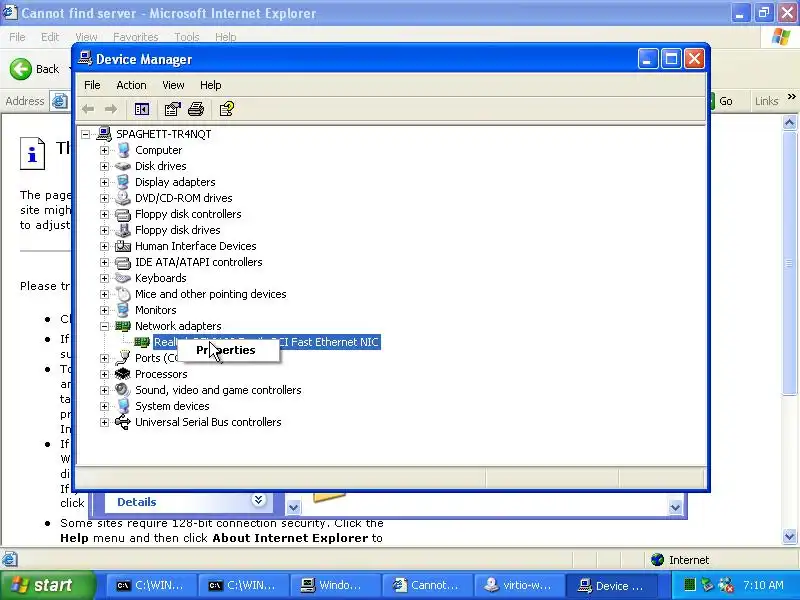This screenshot has width=800, height=600.
Task: Switch to the Cannot... Internet Explorer taskbar button
Action: (x=428, y=585)
